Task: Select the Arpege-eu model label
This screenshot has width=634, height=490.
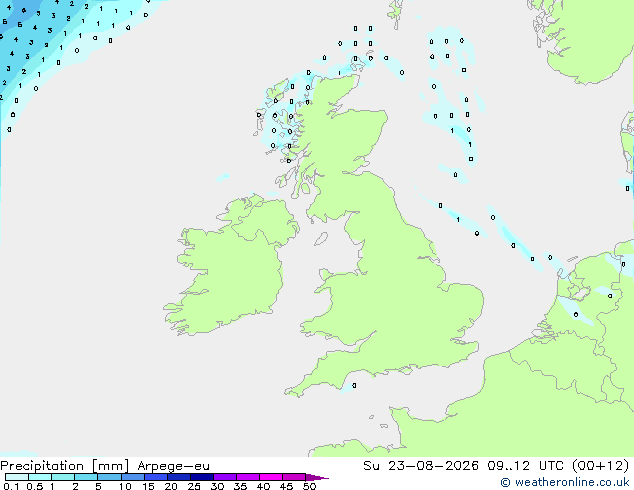Action: pyautogui.click(x=173, y=466)
